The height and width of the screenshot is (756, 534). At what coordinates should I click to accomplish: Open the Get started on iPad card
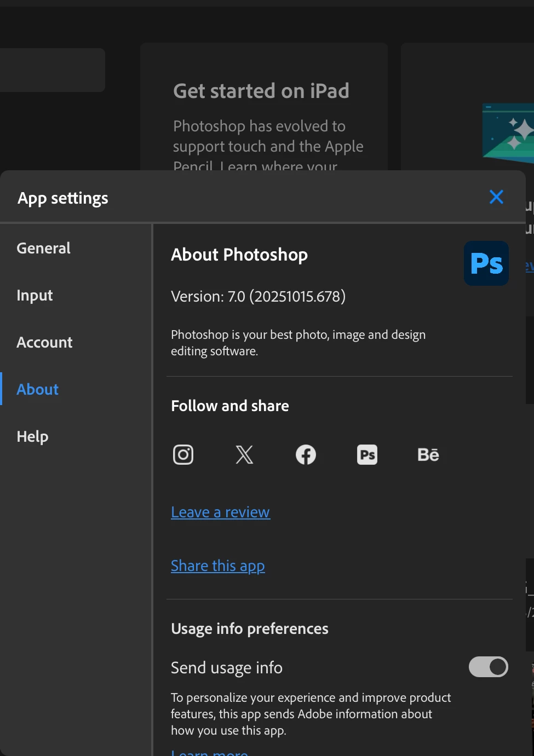coord(264,107)
